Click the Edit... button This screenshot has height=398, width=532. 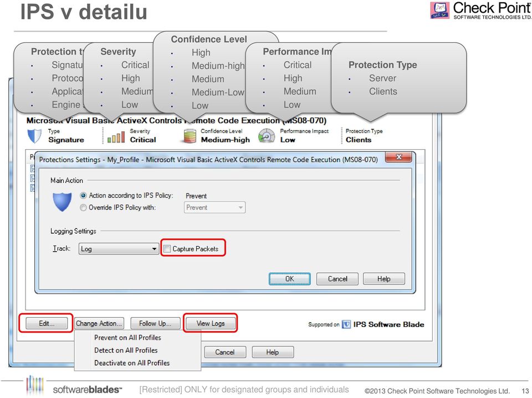tap(47, 323)
